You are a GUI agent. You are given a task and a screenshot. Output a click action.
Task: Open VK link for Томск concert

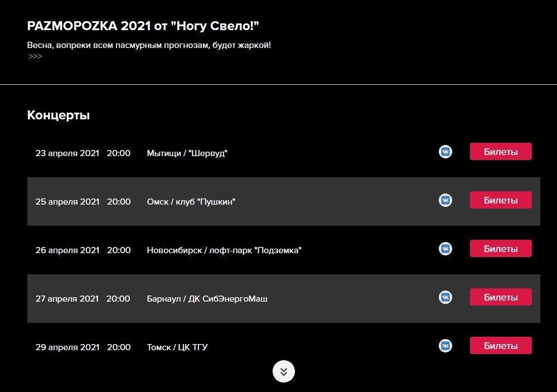(445, 346)
